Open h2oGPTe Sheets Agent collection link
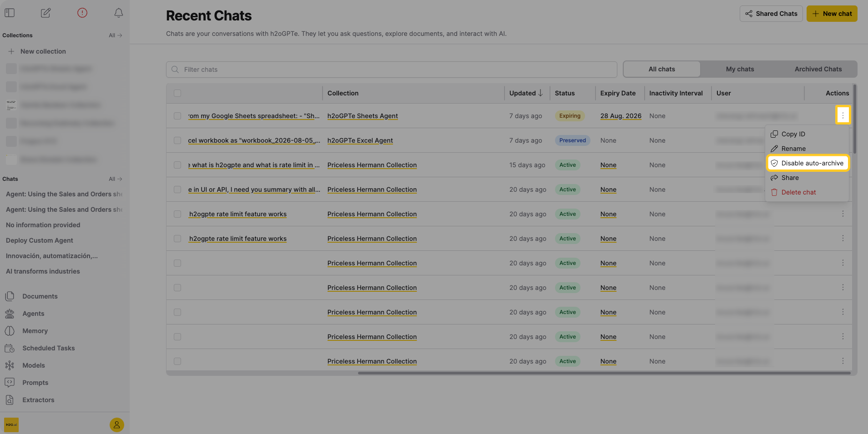This screenshot has height=434, width=868. [x=363, y=116]
